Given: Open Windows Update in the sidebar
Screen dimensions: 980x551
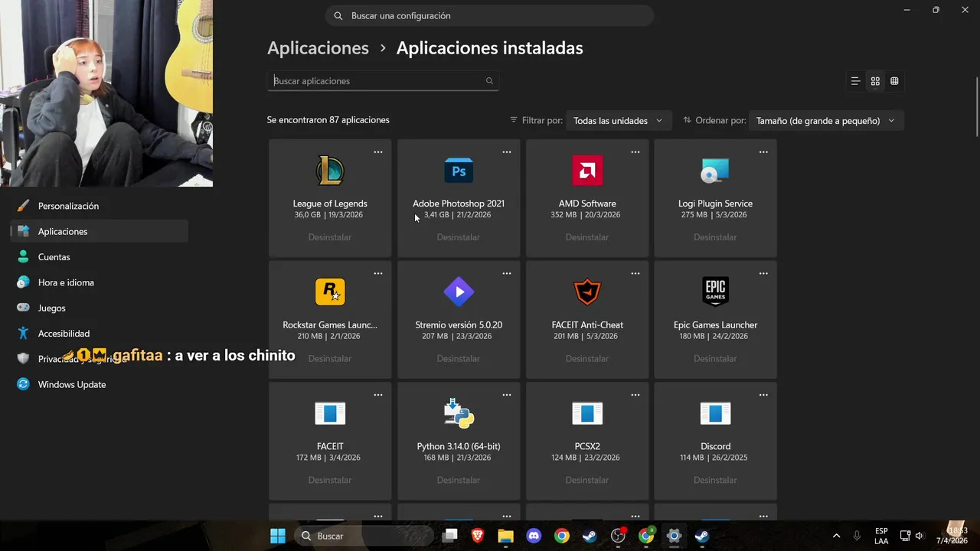Looking at the screenshot, I should pyautogui.click(x=100, y=384).
